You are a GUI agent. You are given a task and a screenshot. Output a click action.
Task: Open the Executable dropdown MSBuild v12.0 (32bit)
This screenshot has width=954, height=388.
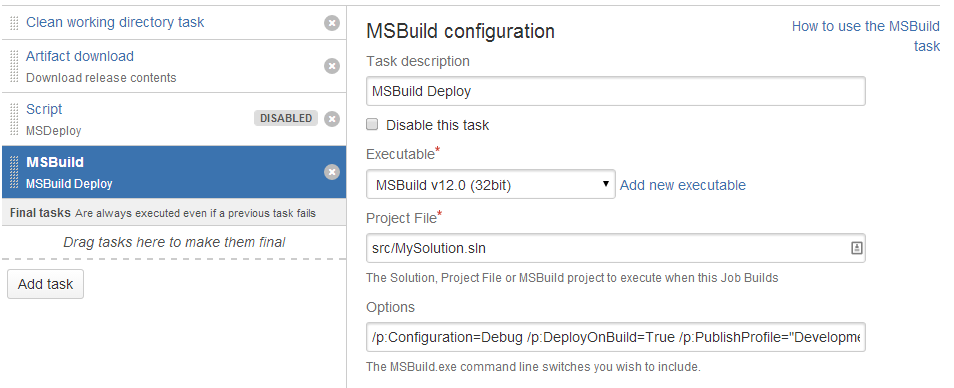pyautogui.click(x=490, y=184)
